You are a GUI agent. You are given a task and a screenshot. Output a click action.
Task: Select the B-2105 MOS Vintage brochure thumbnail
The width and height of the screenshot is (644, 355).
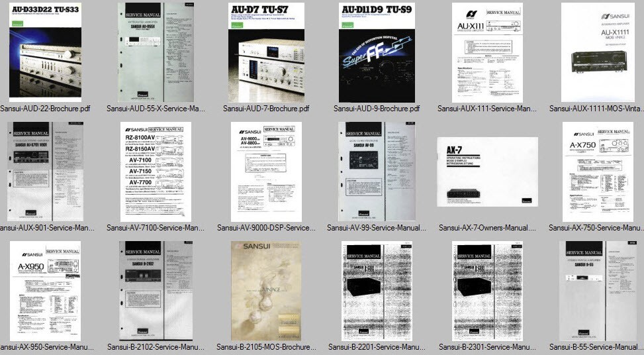pyautogui.click(x=266, y=291)
